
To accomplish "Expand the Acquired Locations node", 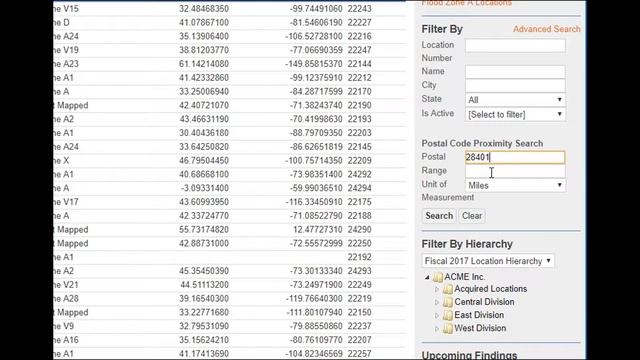I will pyautogui.click(x=437, y=289).
